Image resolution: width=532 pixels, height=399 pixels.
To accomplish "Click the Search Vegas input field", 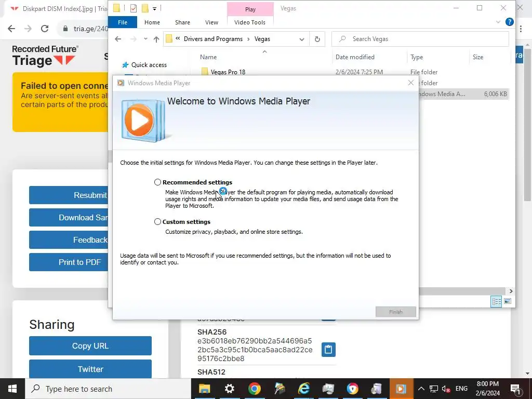I will pos(420,39).
